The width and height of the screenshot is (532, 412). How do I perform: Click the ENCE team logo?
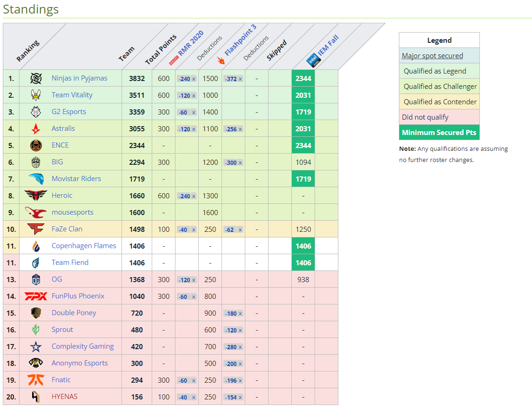point(36,145)
